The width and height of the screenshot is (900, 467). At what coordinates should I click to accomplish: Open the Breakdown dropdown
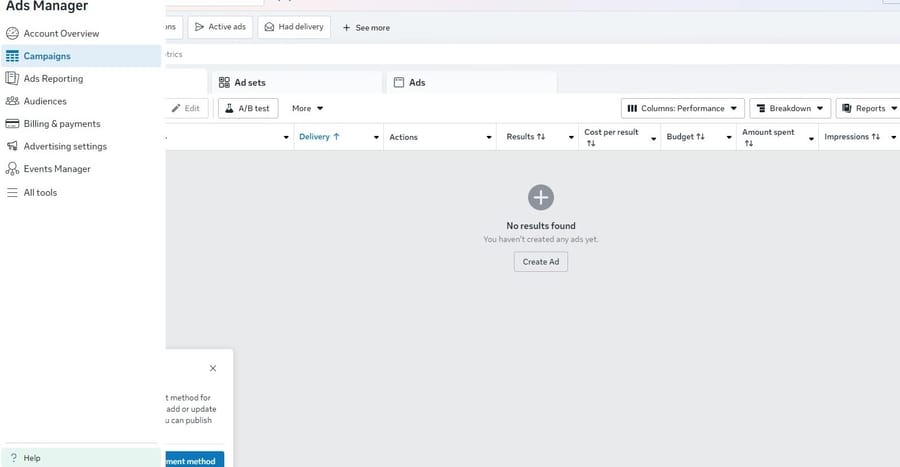coord(789,108)
